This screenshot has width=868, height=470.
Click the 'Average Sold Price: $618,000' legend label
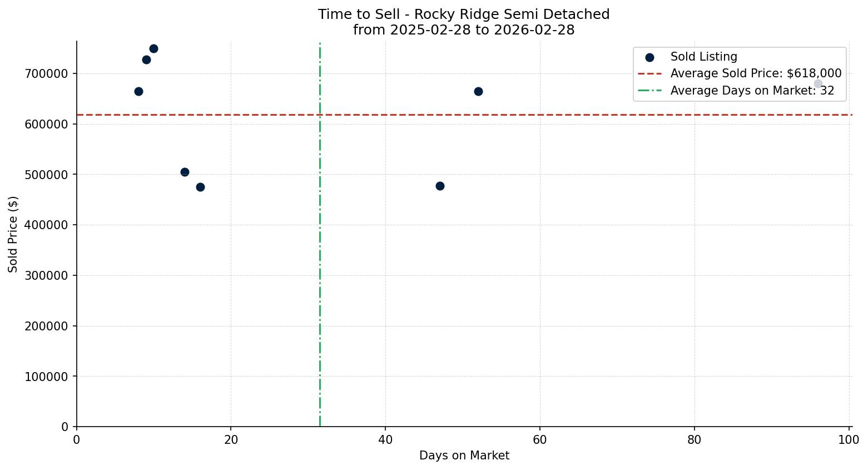[x=756, y=74]
